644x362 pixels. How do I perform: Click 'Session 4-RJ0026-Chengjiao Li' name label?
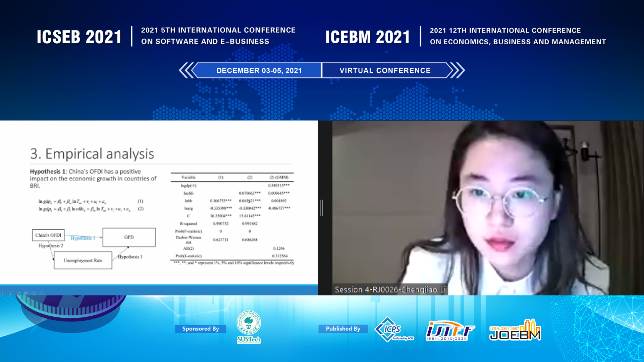click(390, 290)
